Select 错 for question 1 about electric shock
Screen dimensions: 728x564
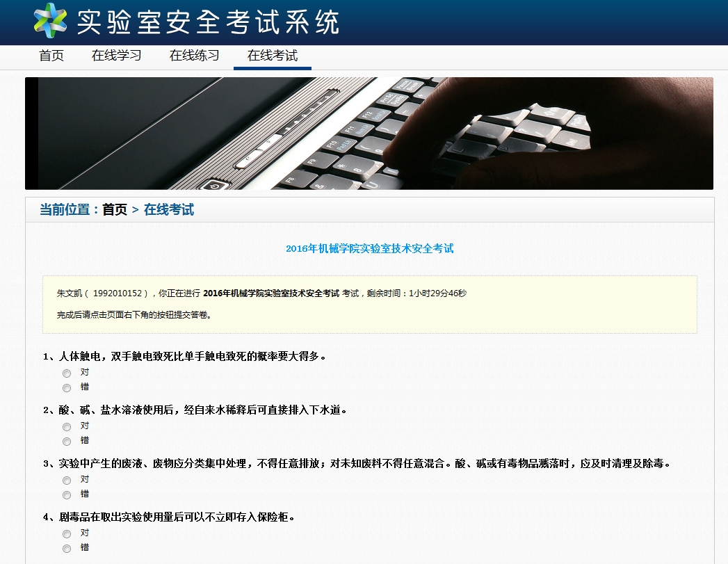point(67,388)
